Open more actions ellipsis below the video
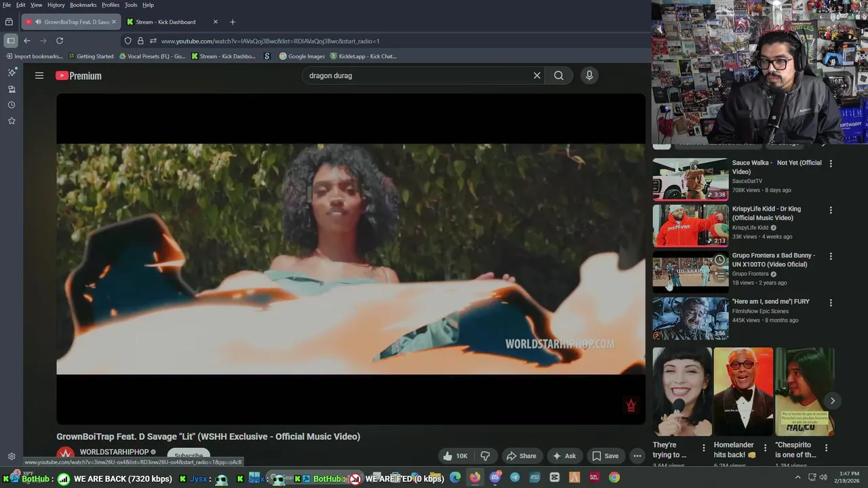868x488 pixels. (x=637, y=456)
